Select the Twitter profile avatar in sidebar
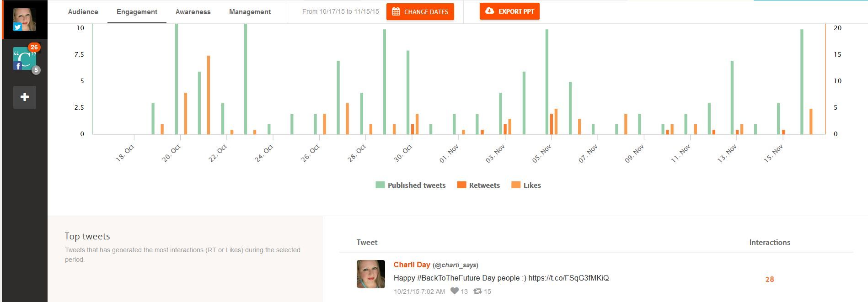This screenshot has height=302, width=868. pyautogui.click(x=24, y=20)
